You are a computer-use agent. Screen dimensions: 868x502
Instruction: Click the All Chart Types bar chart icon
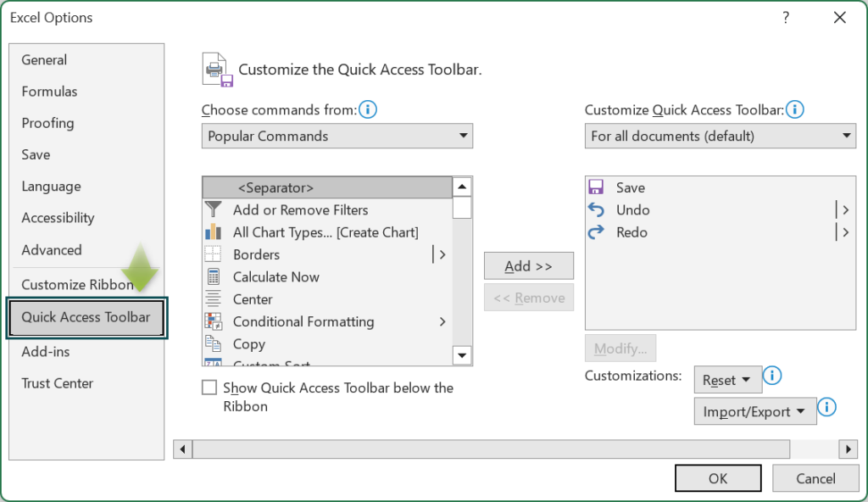click(x=213, y=231)
